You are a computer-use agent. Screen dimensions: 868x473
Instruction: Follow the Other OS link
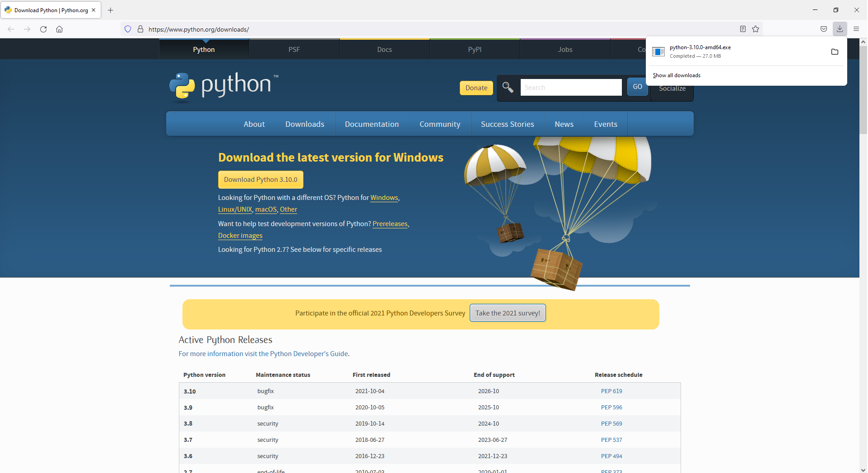pyautogui.click(x=289, y=209)
